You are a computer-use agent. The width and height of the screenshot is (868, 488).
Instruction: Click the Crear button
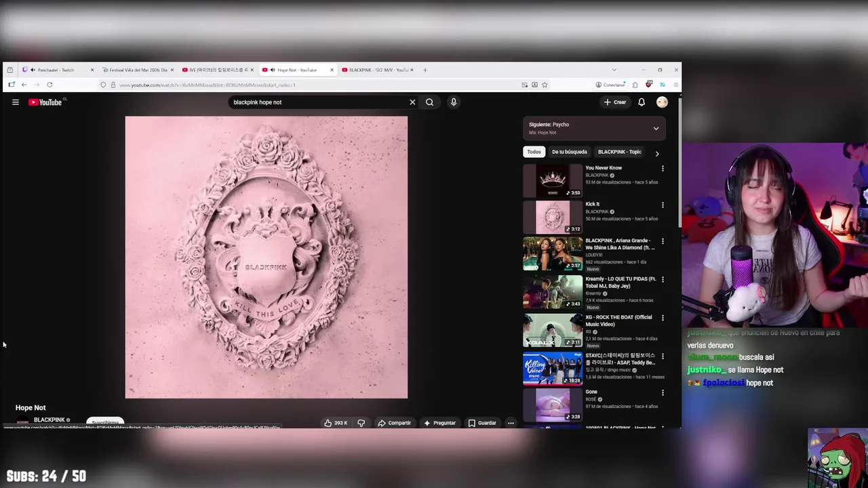click(615, 102)
